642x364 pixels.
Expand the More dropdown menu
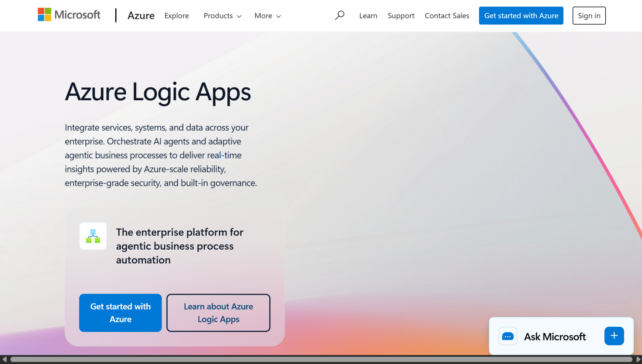tap(268, 16)
